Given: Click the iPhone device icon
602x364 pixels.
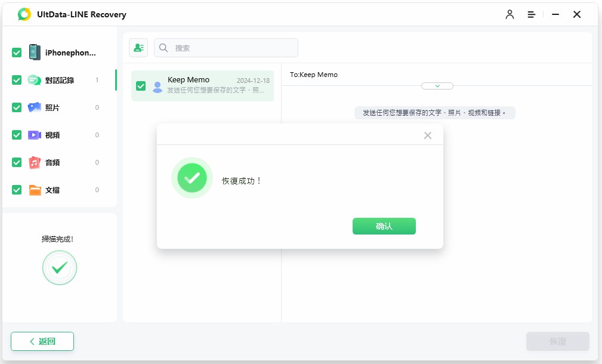Looking at the screenshot, I should coord(35,53).
